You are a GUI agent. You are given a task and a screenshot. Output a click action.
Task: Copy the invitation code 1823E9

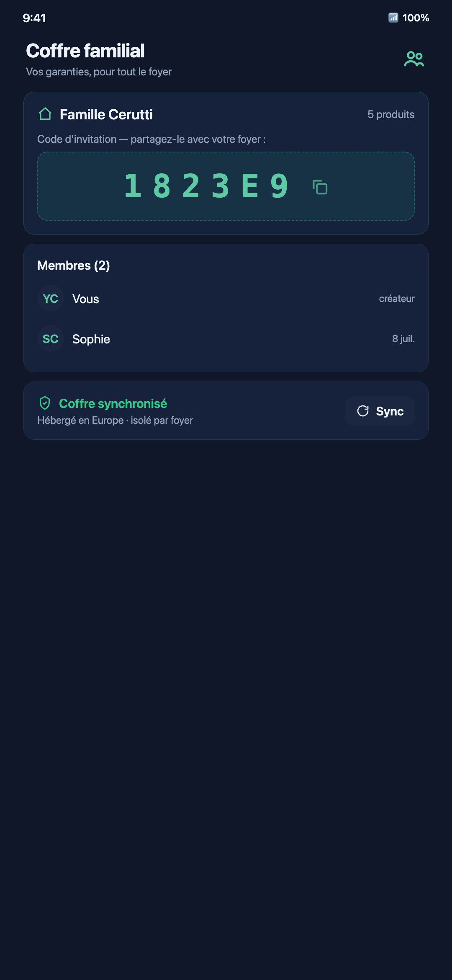coord(320,187)
